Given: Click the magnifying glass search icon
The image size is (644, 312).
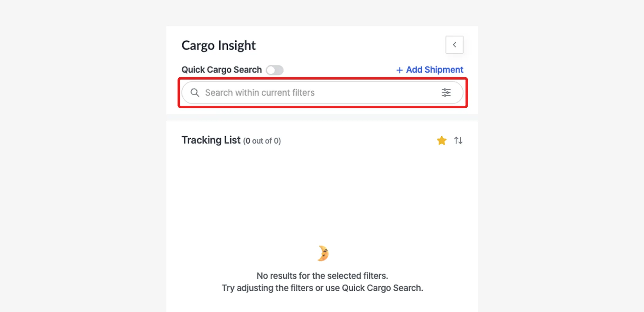Looking at the screenshot, I should pyautogui.click(x=195, y=92).
